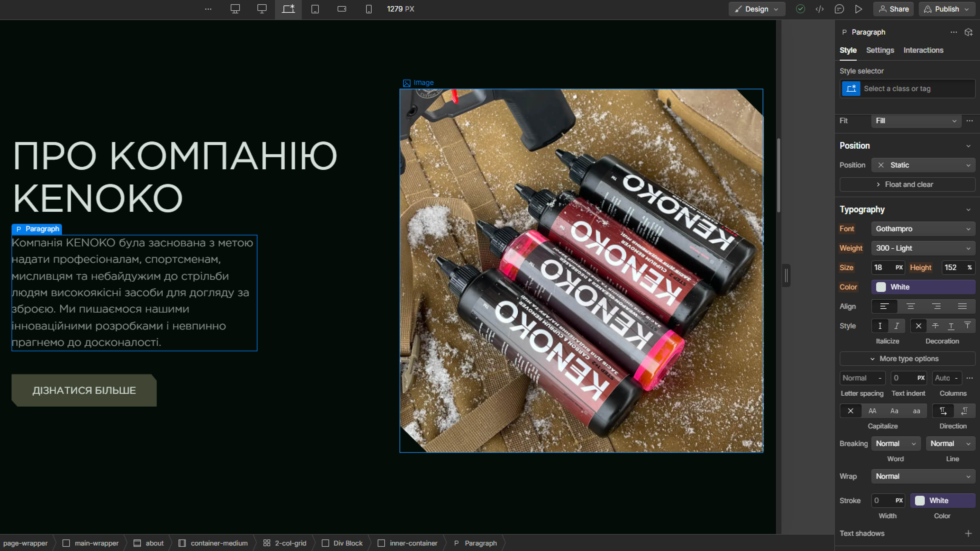Set regular non-italic text style
The width and height of the screenshot is (980, 551).
pos(880,326)
